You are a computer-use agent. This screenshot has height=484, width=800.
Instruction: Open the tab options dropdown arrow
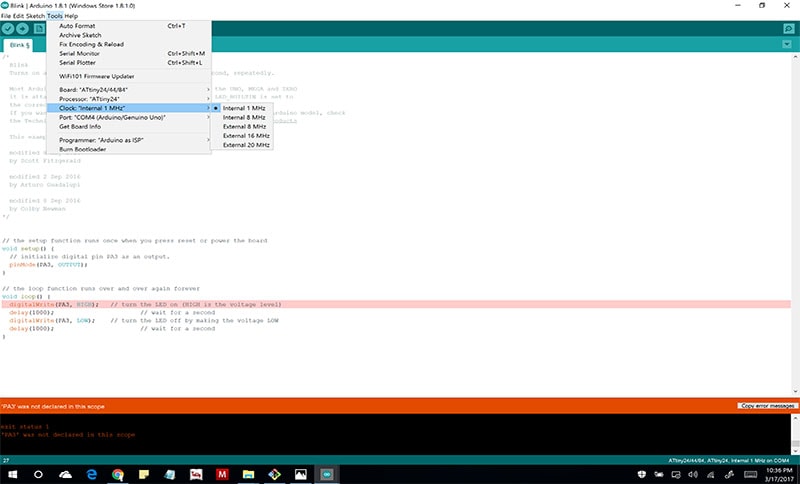pos(787,44)
